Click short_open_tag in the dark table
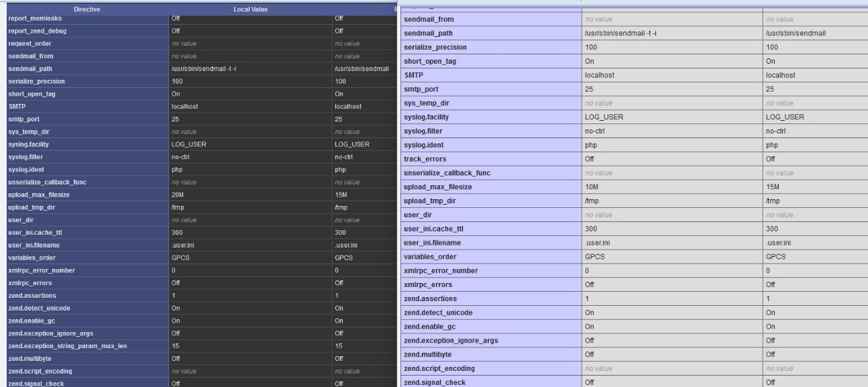Image resolution: width=868 pixels, height=387 pixels. pos(31,94)
